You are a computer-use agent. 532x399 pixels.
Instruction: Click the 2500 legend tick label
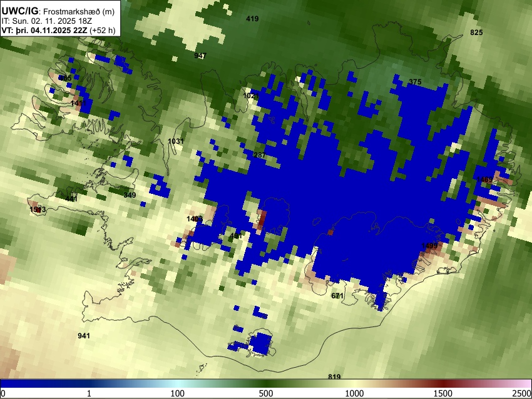pyautogui.click(x=522, y=393)
